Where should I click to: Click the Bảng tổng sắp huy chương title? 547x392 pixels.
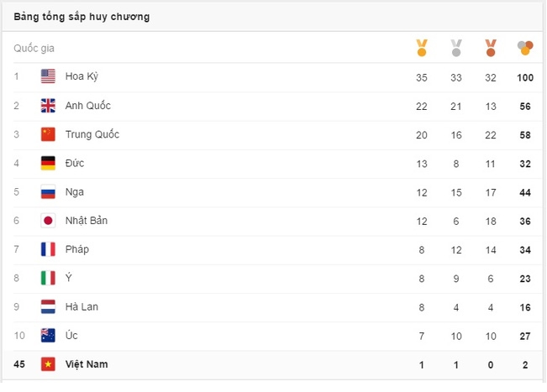click(x=82, y=17)
